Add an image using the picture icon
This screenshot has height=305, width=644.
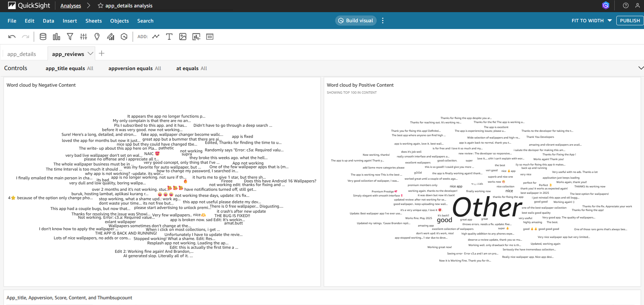183,37
